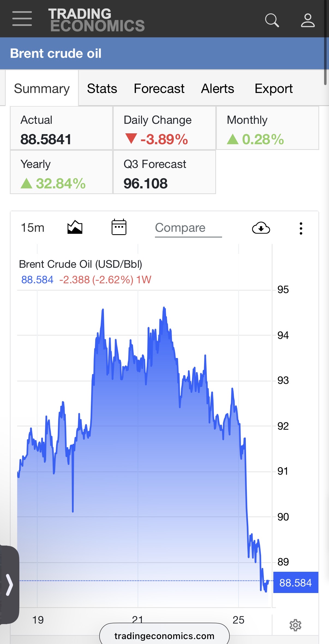Open the user account icon
Viewport: 329px width, 644px height.
point(308,20)
